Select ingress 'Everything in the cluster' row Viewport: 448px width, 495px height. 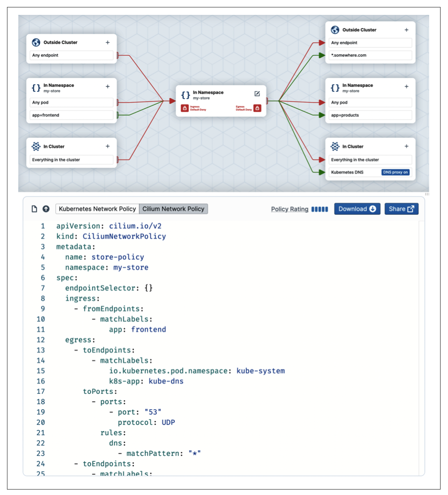pyautogui.click(x=71, y=160)
